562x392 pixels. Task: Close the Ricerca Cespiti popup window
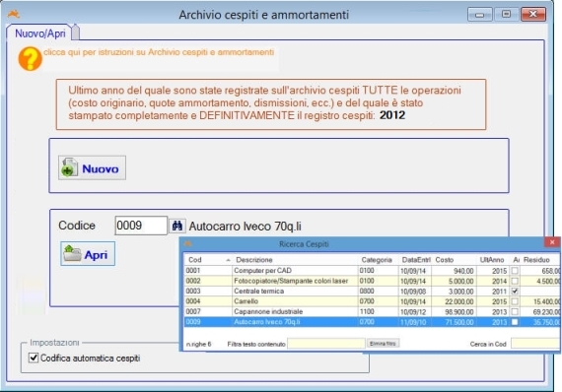[x=552, y=242]
